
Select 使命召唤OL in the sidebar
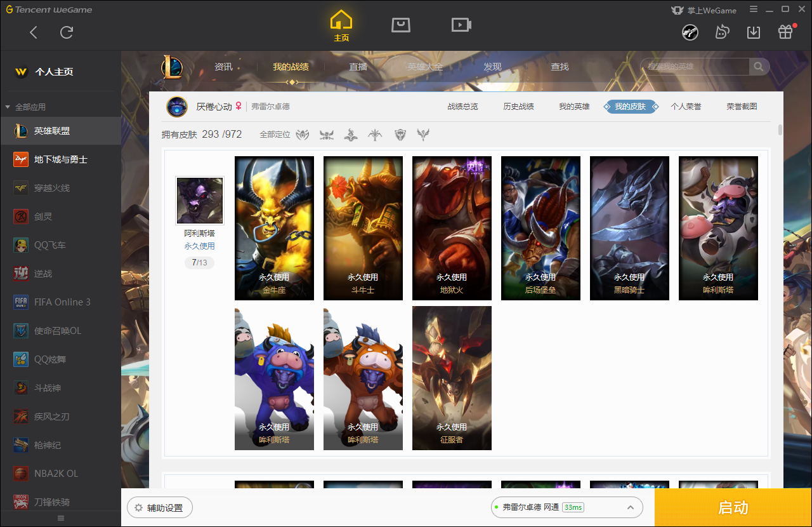tap(60, 331)
